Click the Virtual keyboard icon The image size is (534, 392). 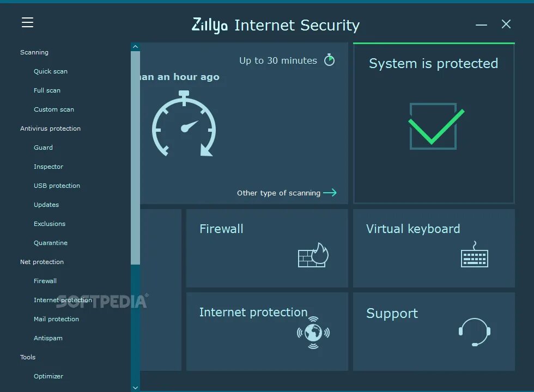[x=474, y=255]
